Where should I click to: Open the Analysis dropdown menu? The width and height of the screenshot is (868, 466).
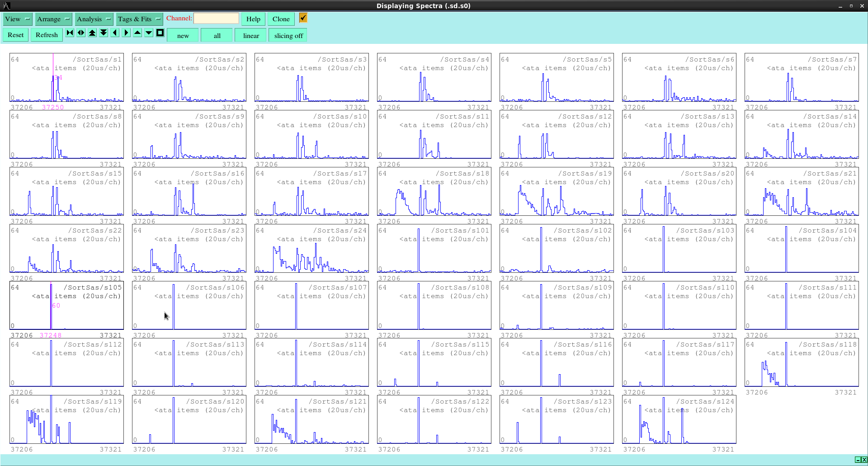coord(94,19)
